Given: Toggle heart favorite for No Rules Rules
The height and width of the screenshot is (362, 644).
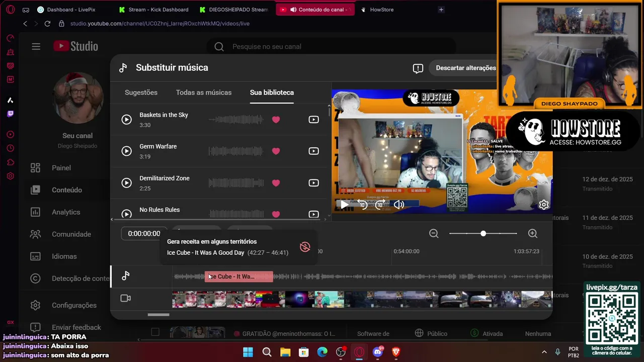Looking at the screenshot, I should (276, 214).
